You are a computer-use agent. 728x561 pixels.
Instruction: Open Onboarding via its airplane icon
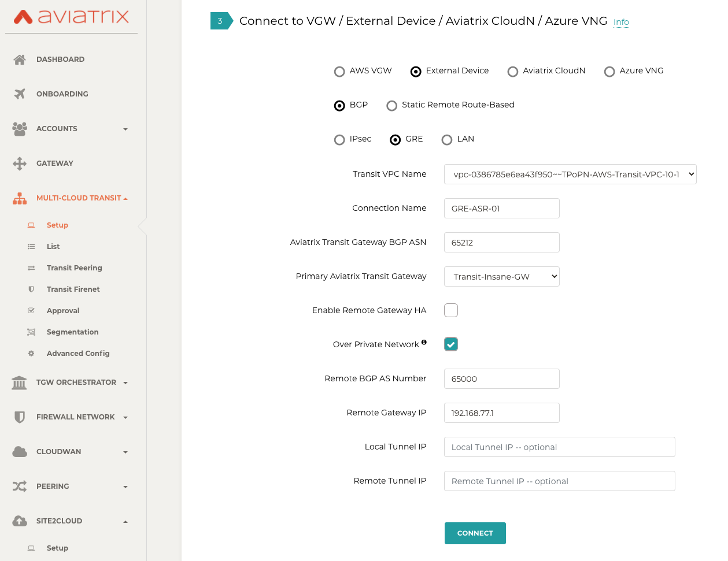point(19,94)
